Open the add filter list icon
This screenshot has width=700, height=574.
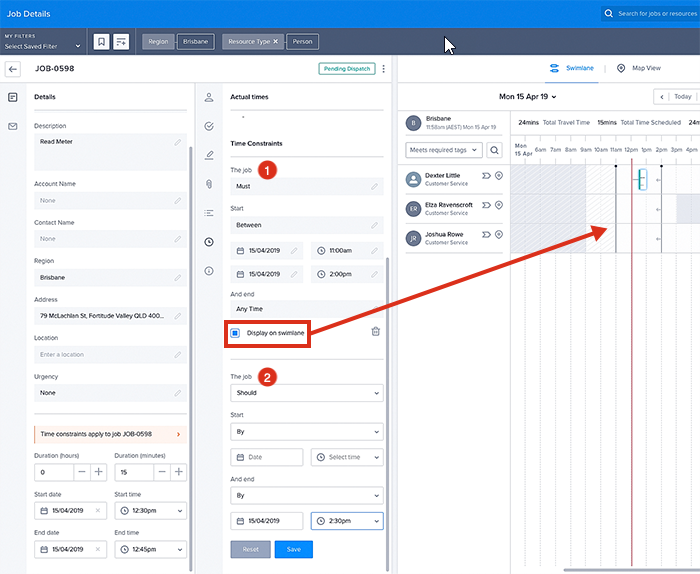click(x=121, y=42)
